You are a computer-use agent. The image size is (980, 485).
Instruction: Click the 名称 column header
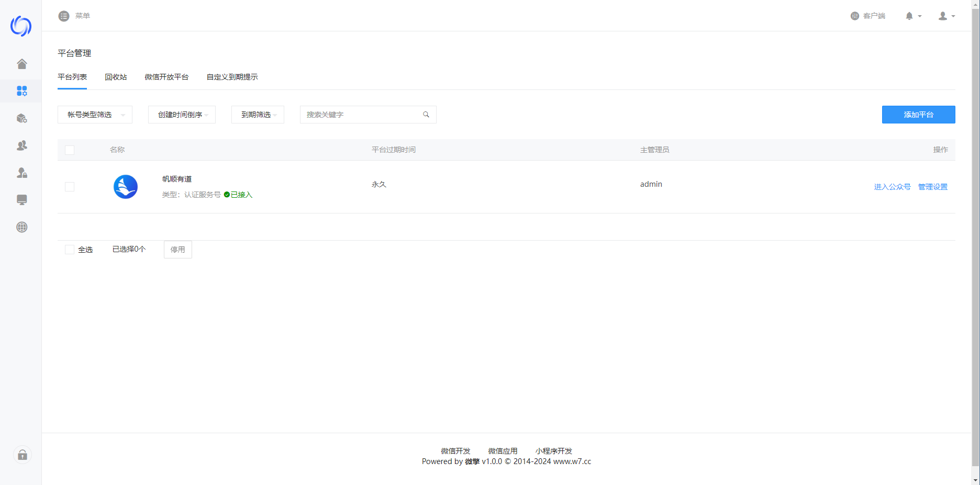117,150
